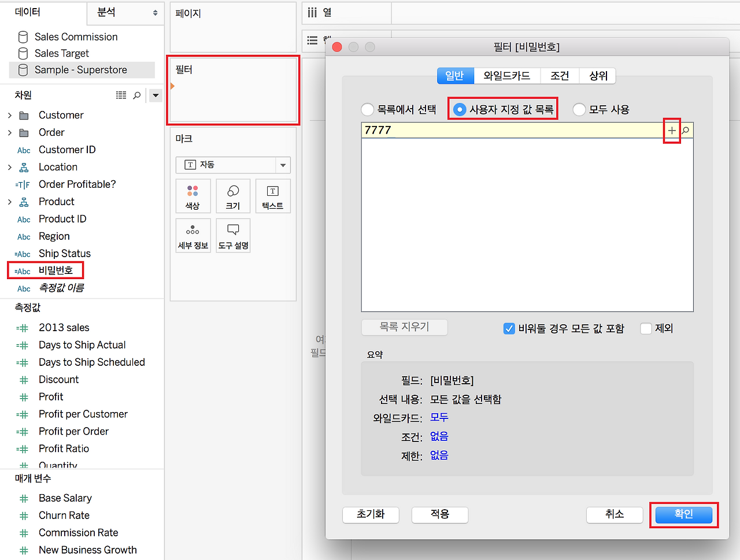Select the Commission Rate parameter

(79, 533)
